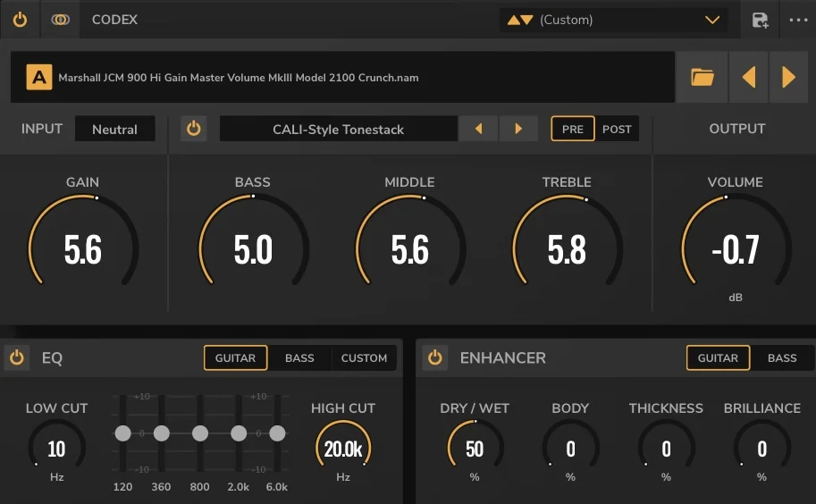
Task: Click the OUTPUT section label
Action: (736, 129)
